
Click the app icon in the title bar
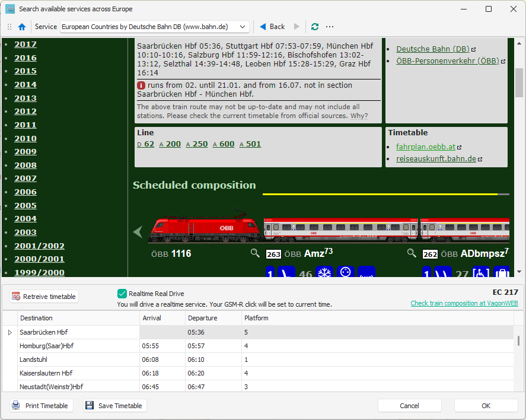coord(10,9)
